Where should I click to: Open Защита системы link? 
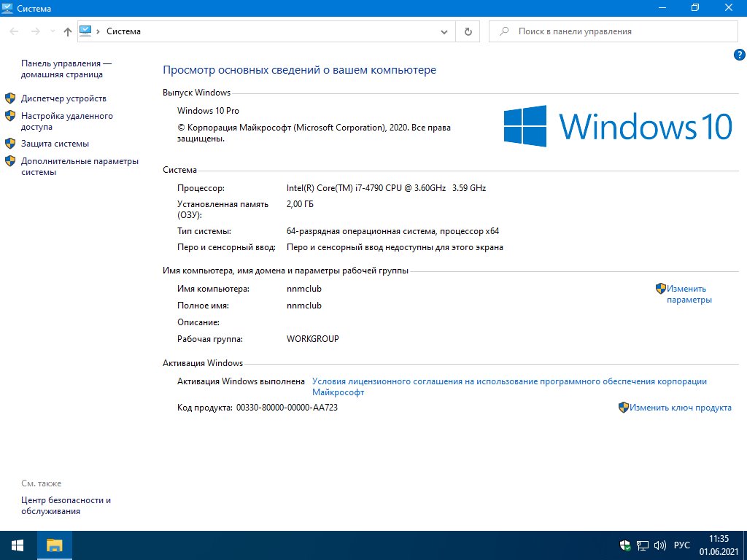point(55,144)
